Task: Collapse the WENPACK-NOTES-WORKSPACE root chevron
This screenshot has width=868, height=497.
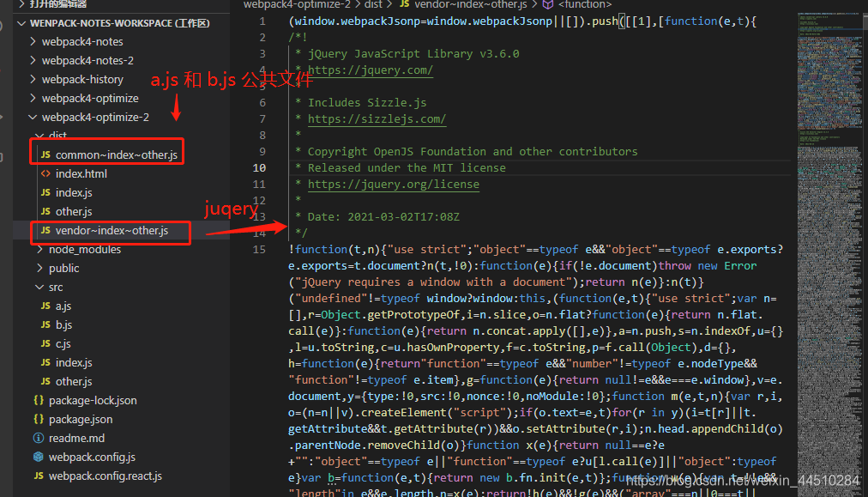Action: 21,23
